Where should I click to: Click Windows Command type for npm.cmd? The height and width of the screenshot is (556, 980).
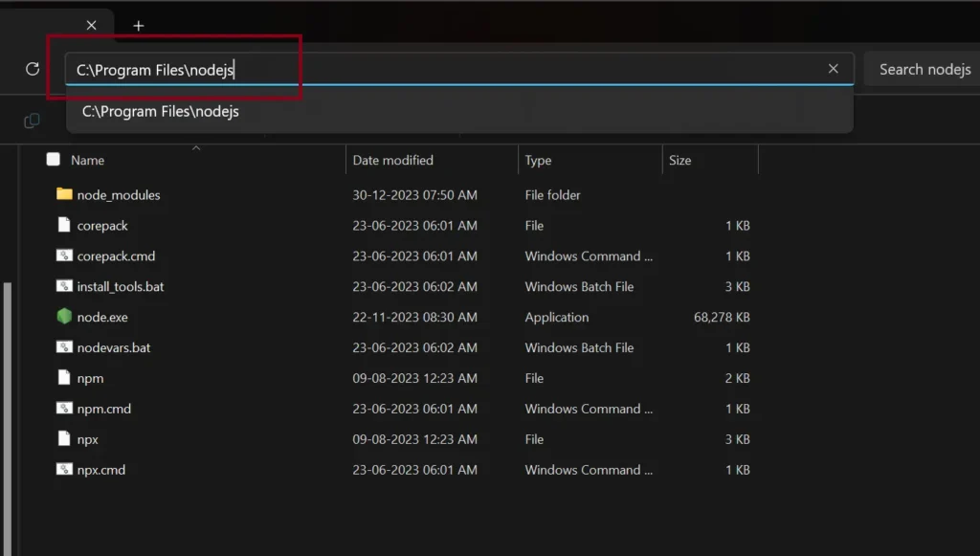click(589, 410)
